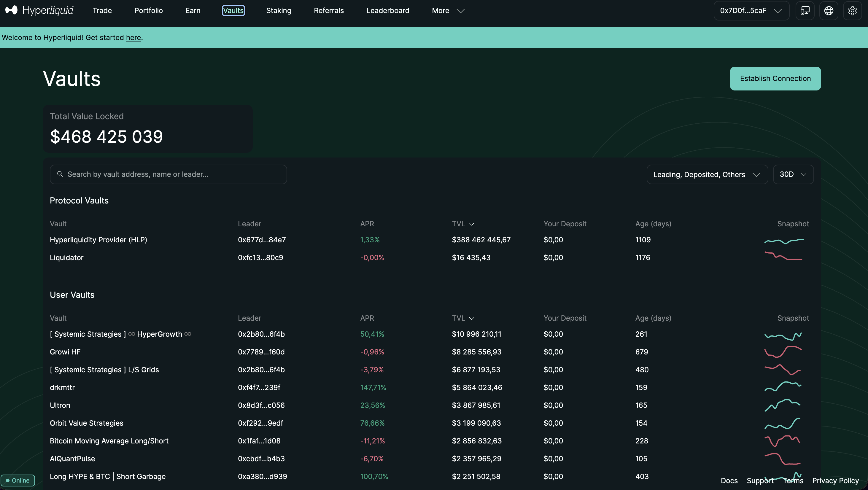Click the Online status indicator
The height and width of the screenshot is (490, 868).
(18, 480)
